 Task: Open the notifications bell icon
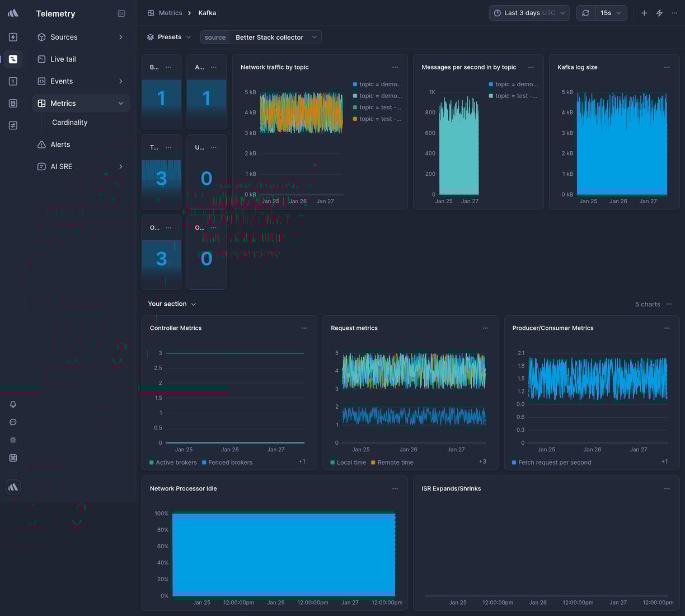(x=12, y=404)
